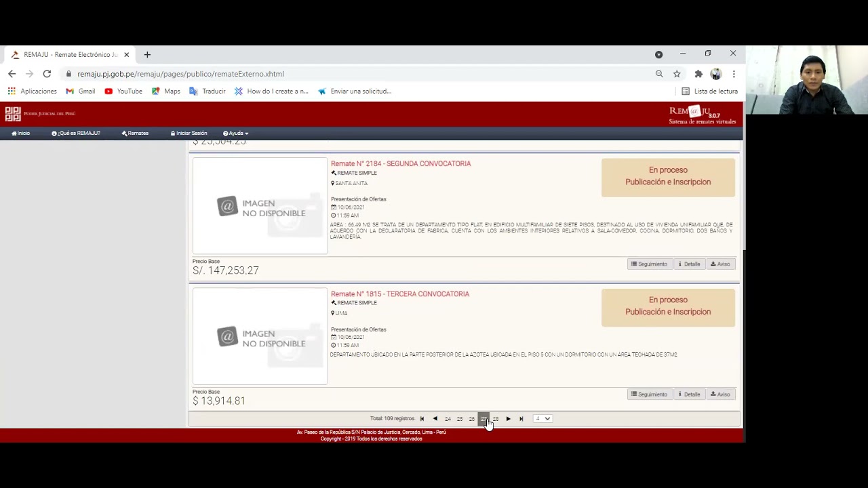Click price text $ 13,914.81
The width and height of the screenshot is (868, 488).
pyautogui.click(x=219, y=401)
